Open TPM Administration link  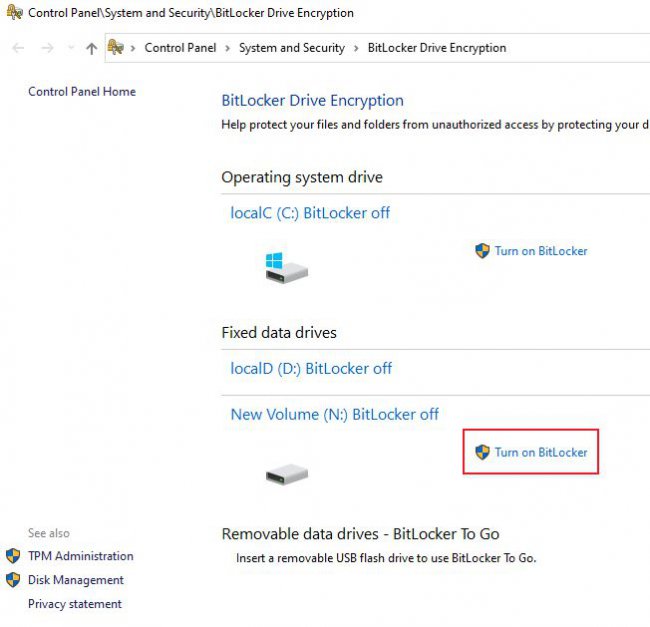pos(81,556)
